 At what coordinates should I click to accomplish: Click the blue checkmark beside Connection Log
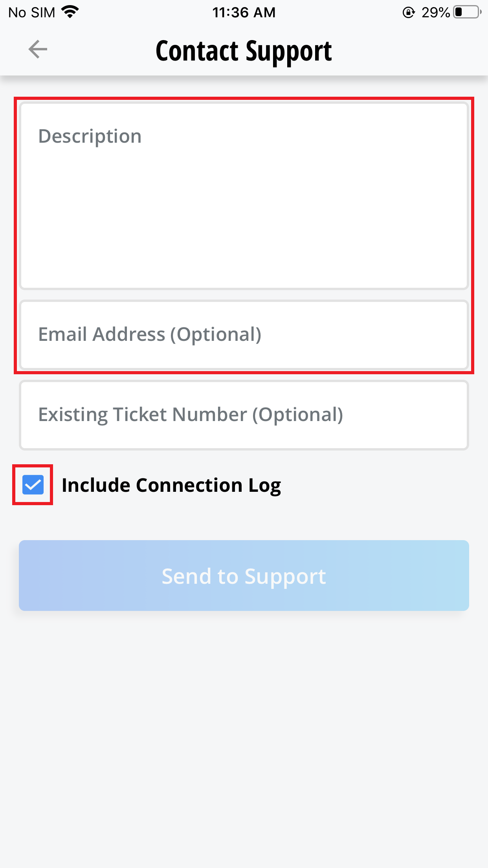click(x=33, y=485)
